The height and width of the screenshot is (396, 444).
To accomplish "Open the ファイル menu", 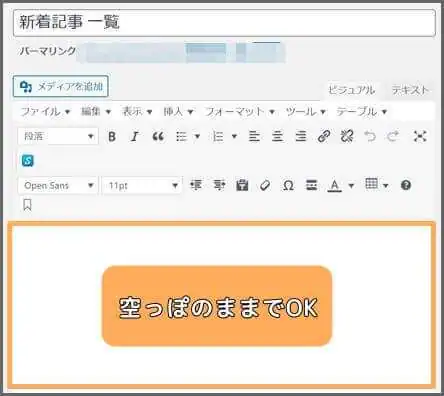I will tap(45, 111).
